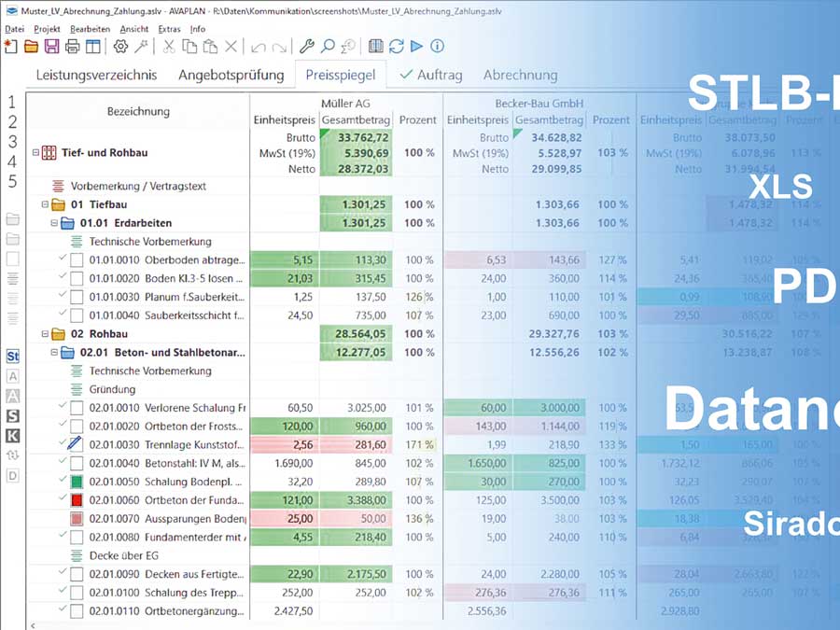
Task: Delete with the X toolbar icon
Action: click(231, 47)
